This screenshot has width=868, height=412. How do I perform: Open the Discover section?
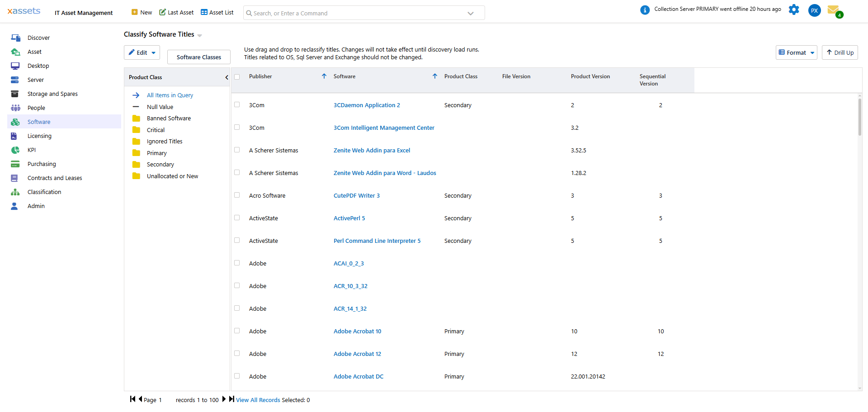click(39, 38)
